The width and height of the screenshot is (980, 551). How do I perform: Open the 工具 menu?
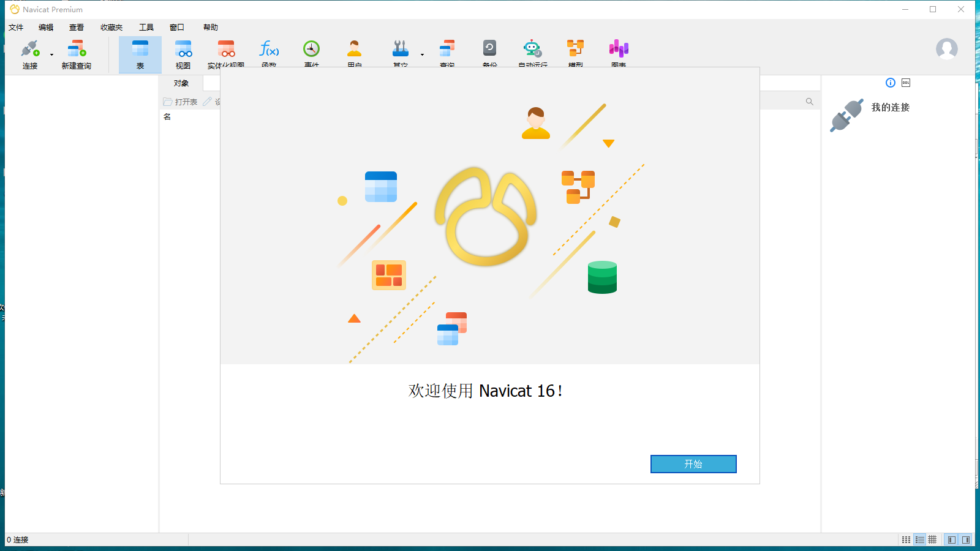[x=146, y=28]
